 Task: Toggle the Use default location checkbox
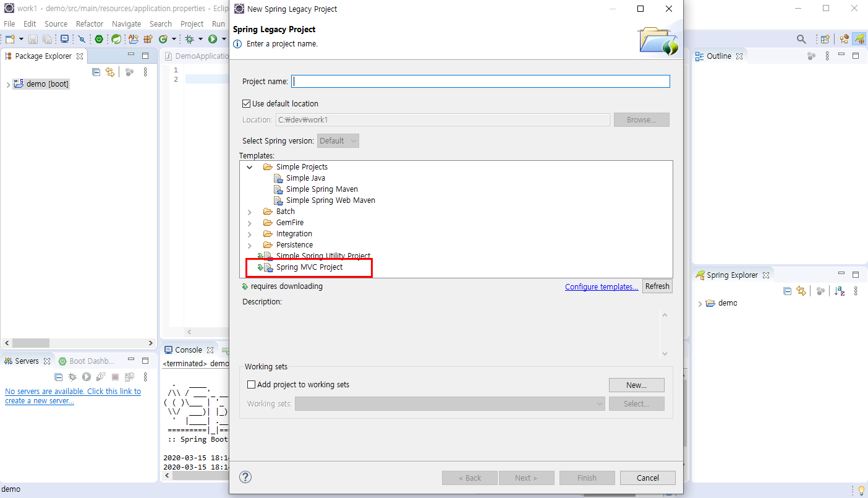coord(246,103)
